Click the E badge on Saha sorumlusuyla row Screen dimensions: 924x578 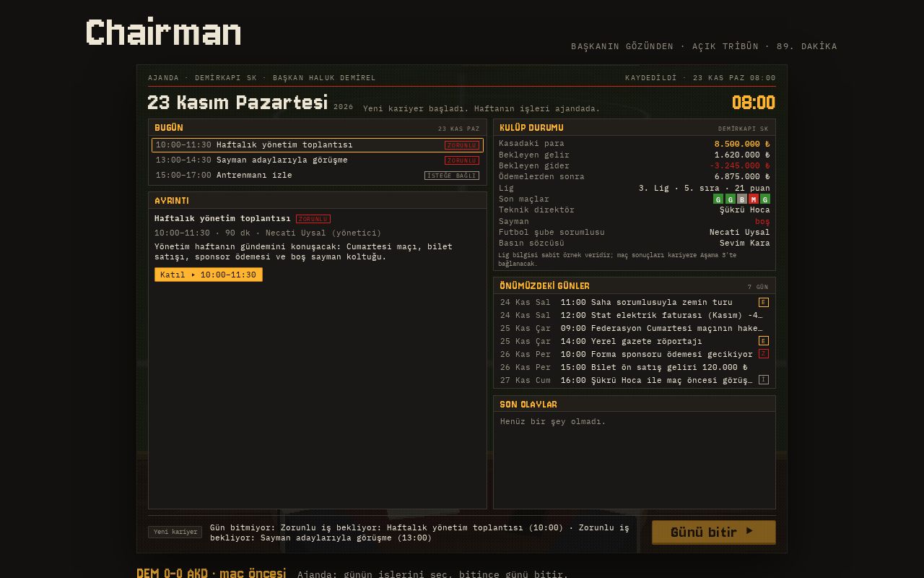click(764, 302)
